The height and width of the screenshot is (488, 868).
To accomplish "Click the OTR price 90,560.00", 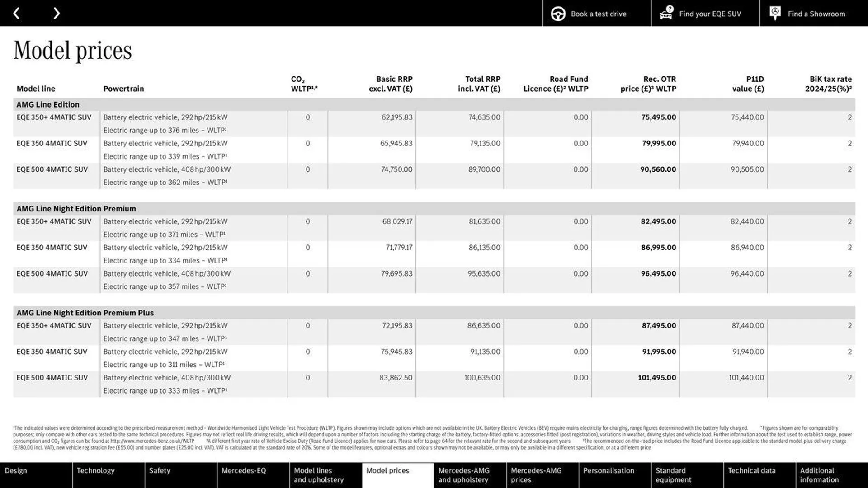I will [658, 169].
